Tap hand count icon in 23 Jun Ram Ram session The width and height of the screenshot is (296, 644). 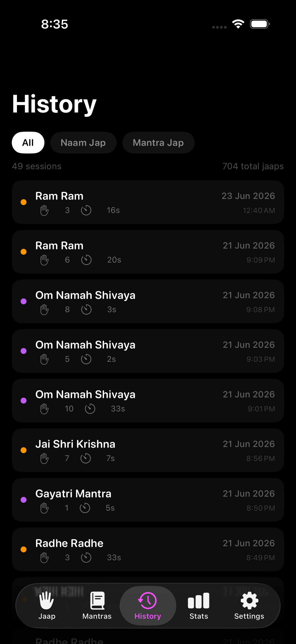[x=44, y=210]
